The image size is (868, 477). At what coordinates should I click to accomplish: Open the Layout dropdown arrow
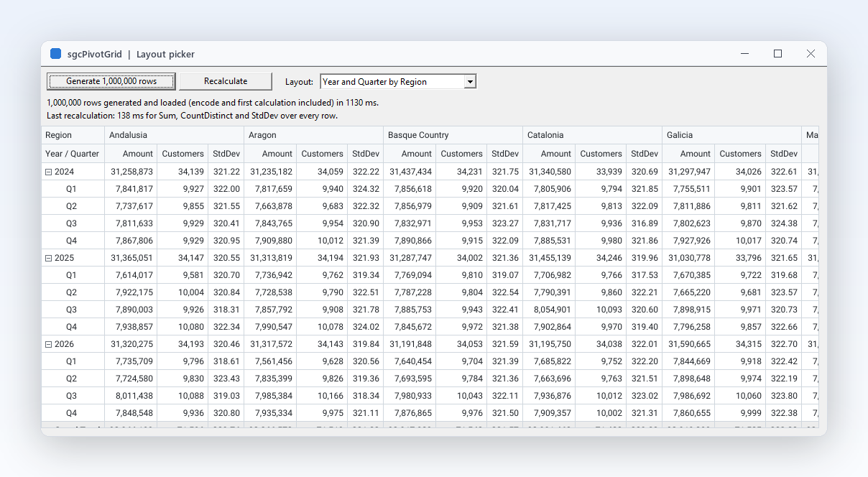(x=470, y=82)
